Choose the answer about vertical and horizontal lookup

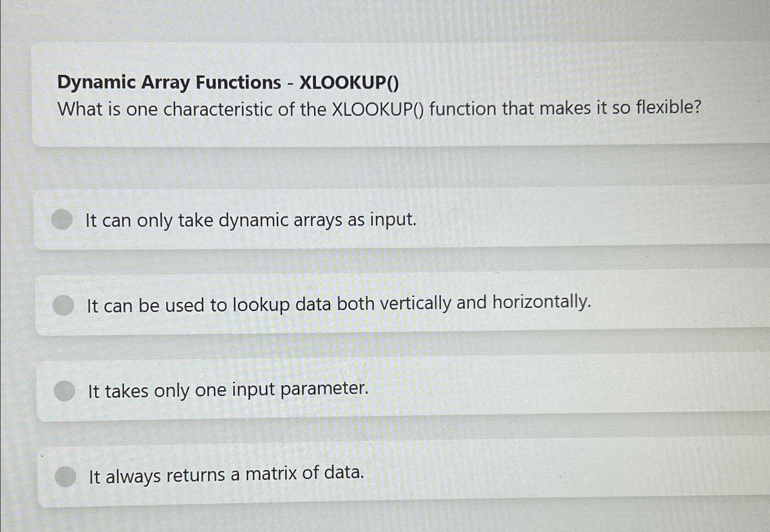point(338,304)
